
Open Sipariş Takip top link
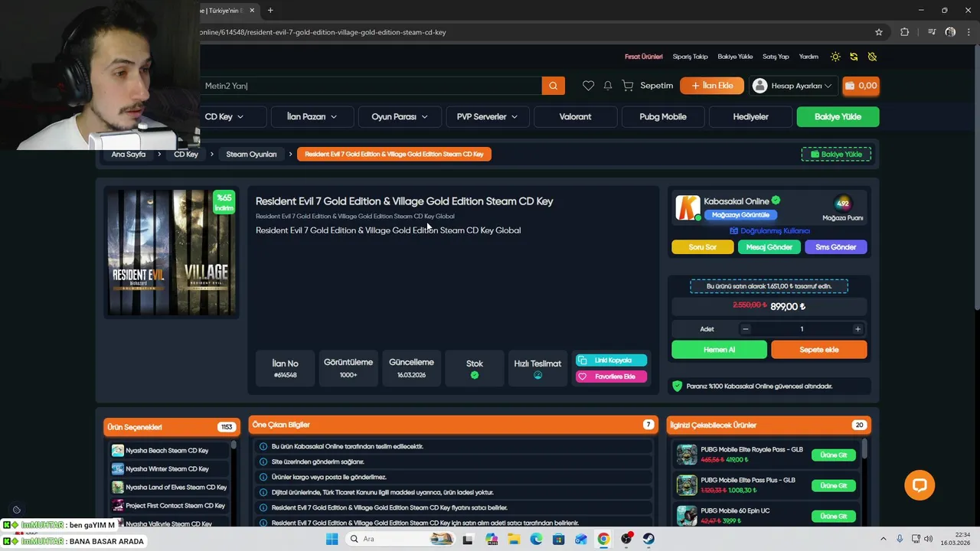tap(690, 57)
